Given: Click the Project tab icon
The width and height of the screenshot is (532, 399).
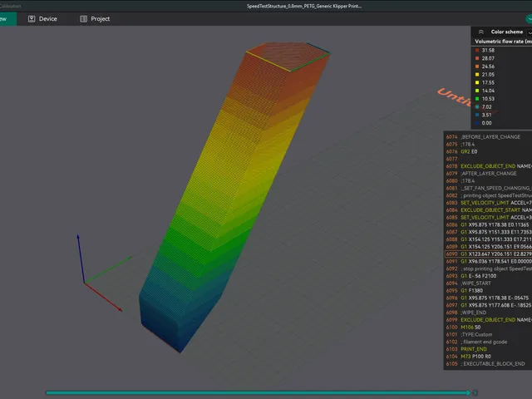Looking at the screenshot, I should pyautogui.click(x=83, y=19).
